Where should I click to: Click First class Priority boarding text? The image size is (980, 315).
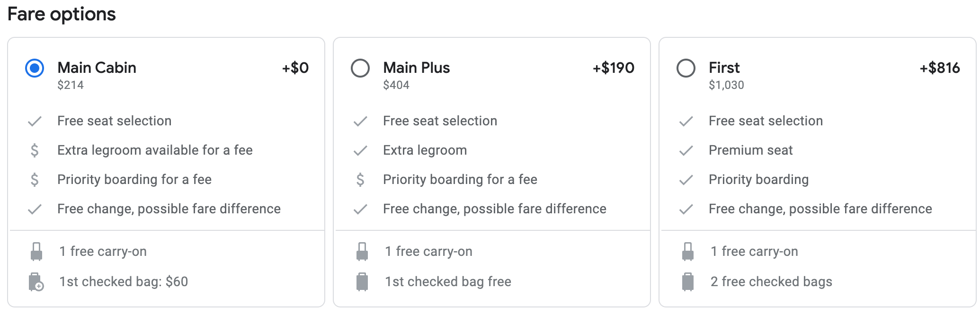tap(758, 180)
